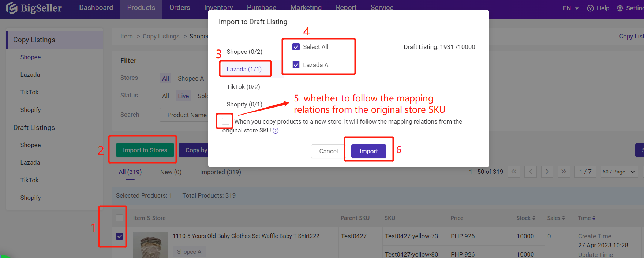Jump to last page arrow icon
644x258 pixels.
563,172
